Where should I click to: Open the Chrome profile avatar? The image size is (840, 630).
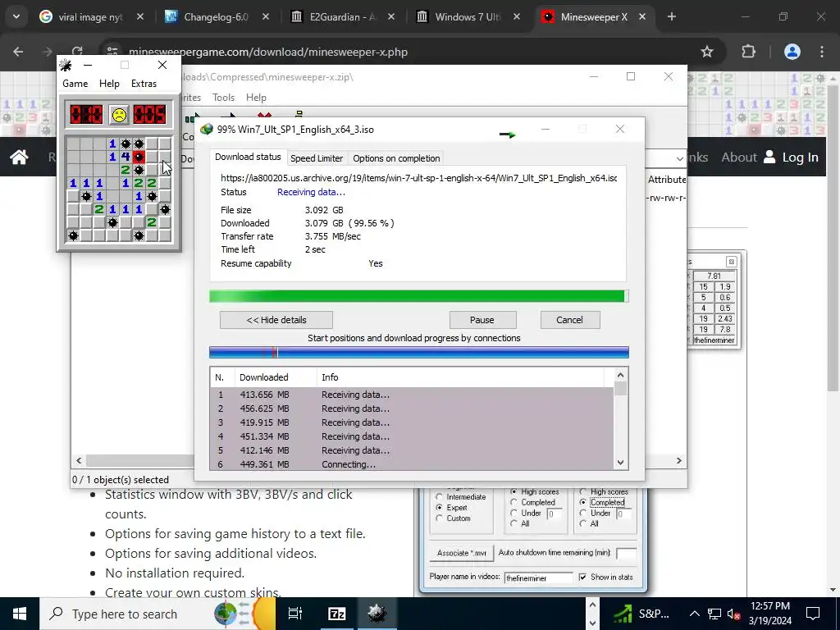tap(792, 52)
